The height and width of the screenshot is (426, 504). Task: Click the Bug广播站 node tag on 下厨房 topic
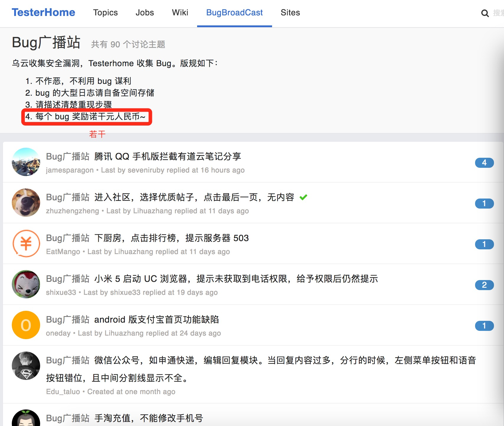point(68,238)
